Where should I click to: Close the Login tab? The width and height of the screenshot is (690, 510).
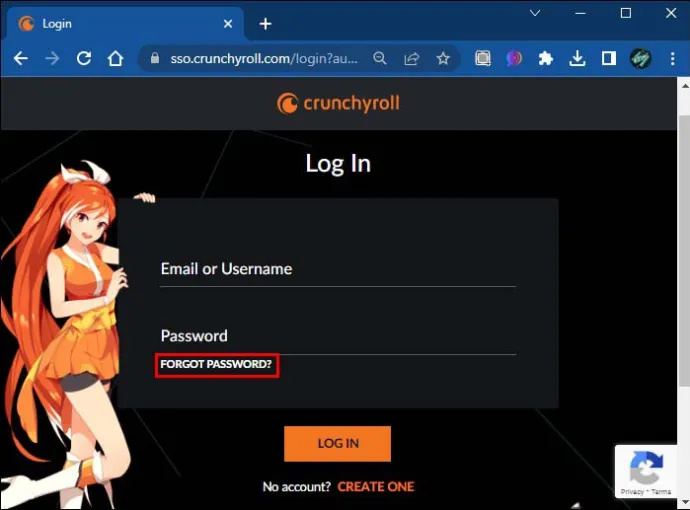(x=228, y=24)
